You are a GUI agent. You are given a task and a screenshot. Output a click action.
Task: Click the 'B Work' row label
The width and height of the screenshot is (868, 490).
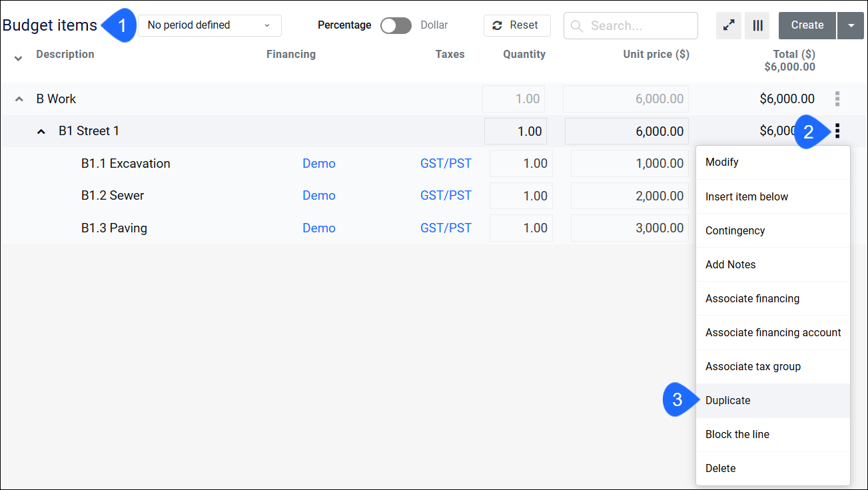coord(56,99)
